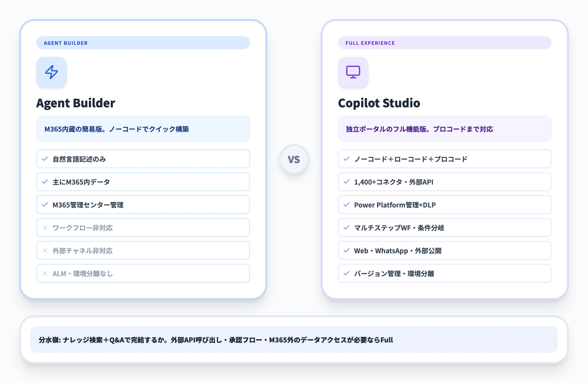The image size is (588, 383).
Task: Click the X icon on ワークフロー非対応
Action: (x=45, y=228)
